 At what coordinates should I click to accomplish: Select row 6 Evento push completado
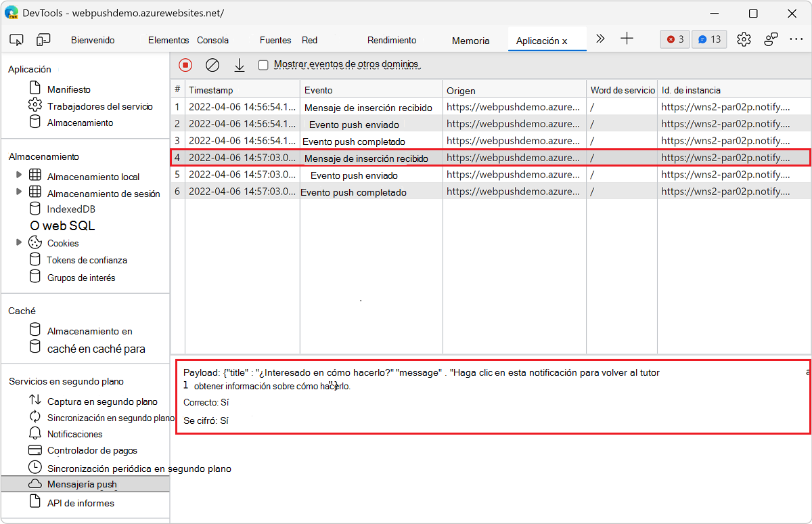pos(491,192)
